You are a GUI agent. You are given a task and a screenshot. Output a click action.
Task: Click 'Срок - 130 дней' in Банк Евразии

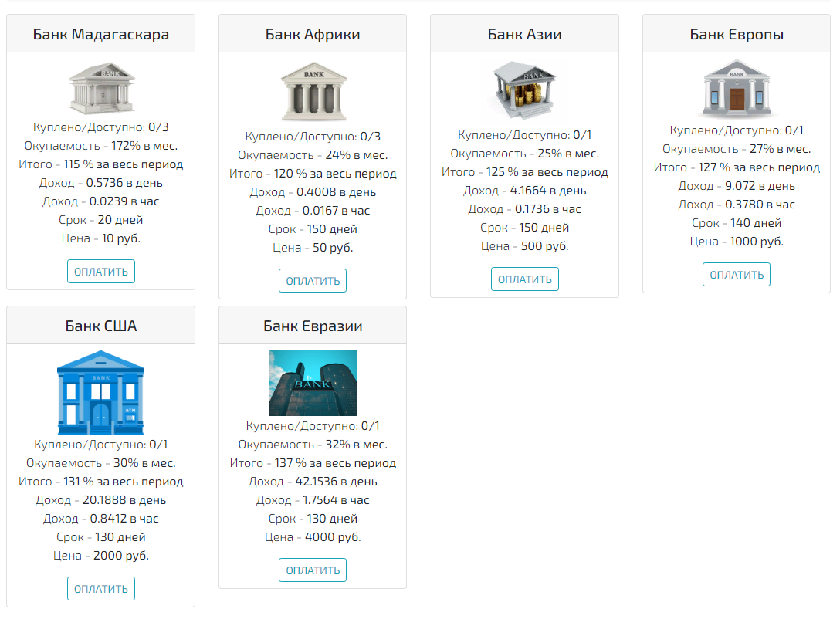[313, 519]
